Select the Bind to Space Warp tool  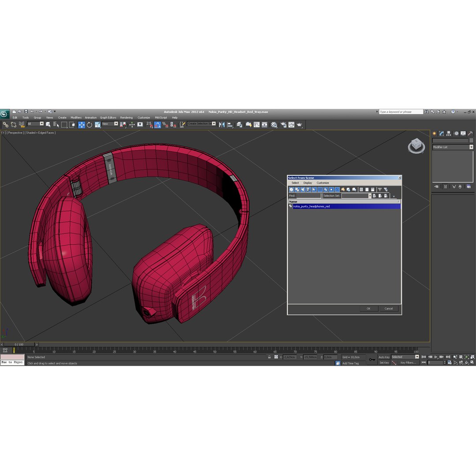pos(22,124)
